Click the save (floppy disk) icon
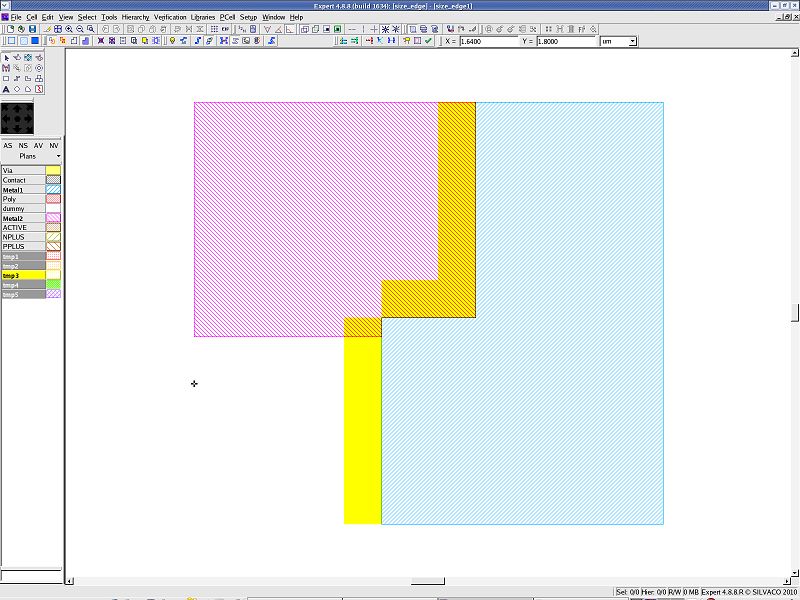Viewport: 800px width, 600px height. [31, 29]
